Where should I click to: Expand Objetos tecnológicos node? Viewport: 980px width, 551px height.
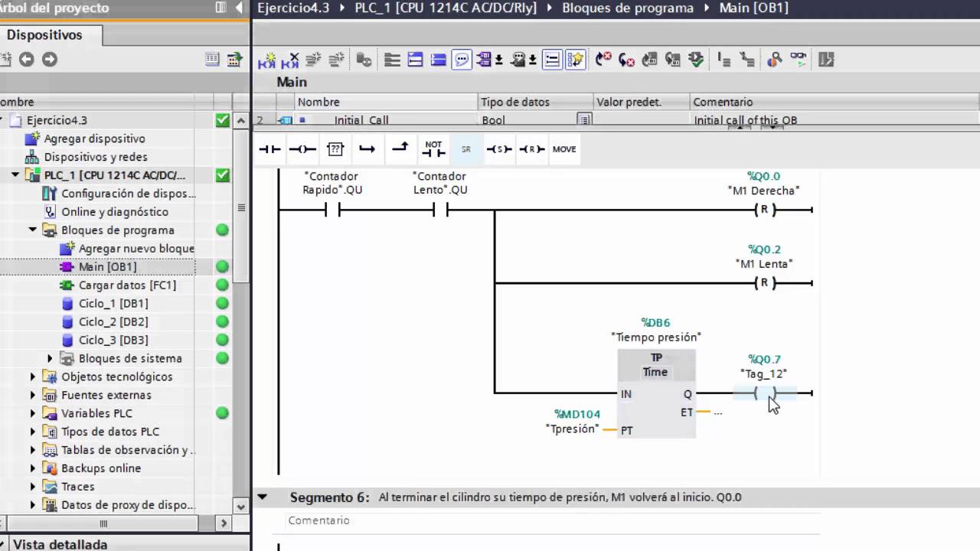pos(33,377)
